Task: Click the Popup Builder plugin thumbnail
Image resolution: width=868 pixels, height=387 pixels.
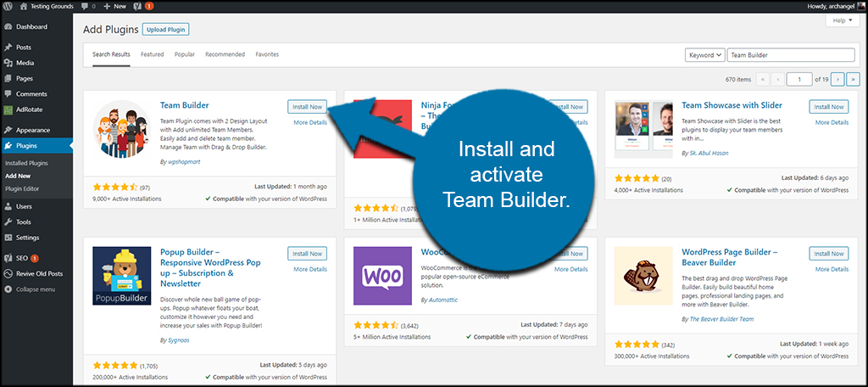Action: [x=122, y=276]
